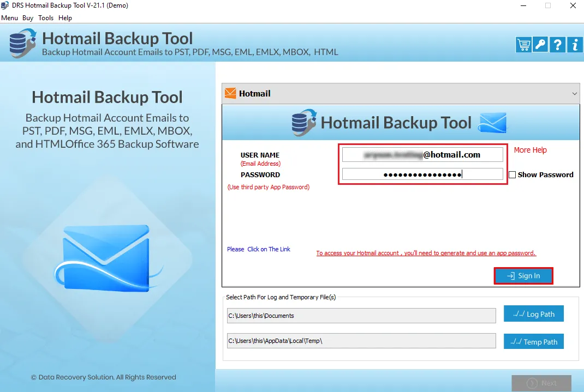This screenshot has width=584, height=392.
Task: Click the Sign In button
Action: [523, 276]
